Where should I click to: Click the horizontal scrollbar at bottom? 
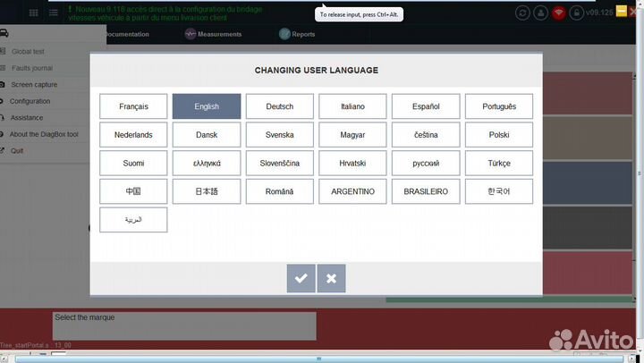(x=318, y=359)
